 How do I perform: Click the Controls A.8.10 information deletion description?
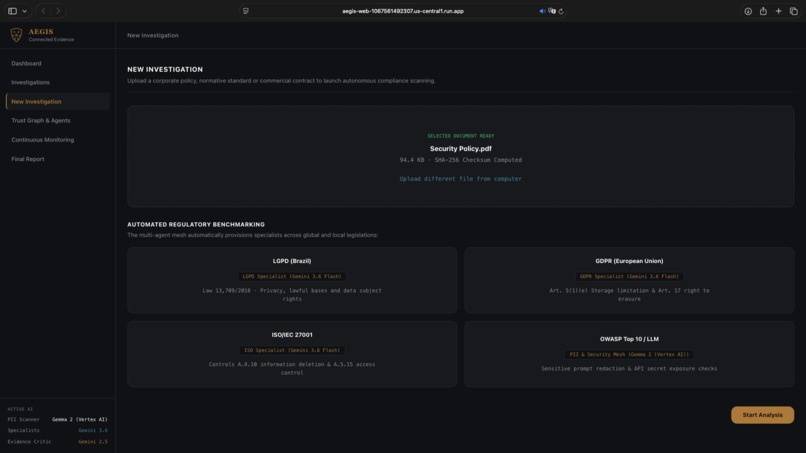click(292, 369)
